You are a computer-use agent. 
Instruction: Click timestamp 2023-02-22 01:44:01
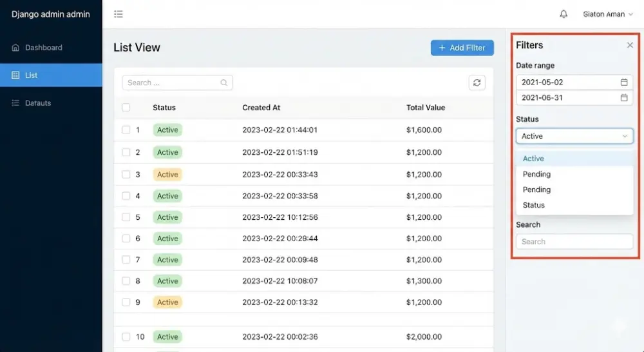point(279,130)
